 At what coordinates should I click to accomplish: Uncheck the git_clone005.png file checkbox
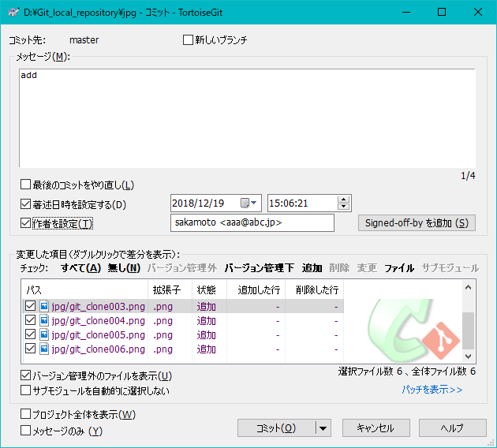(31, 334)
